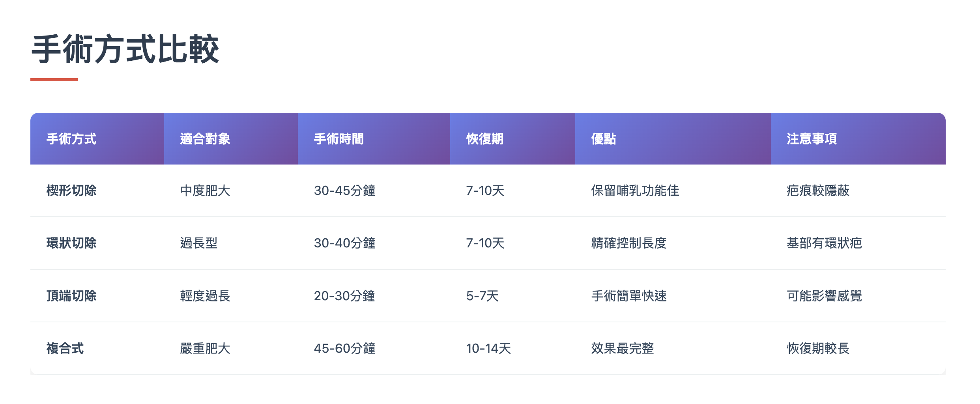Viewport: 980px width, 404px height.
Task: Select the 保留哺乳功能佳 advantage cell
Action: [635, 191]
